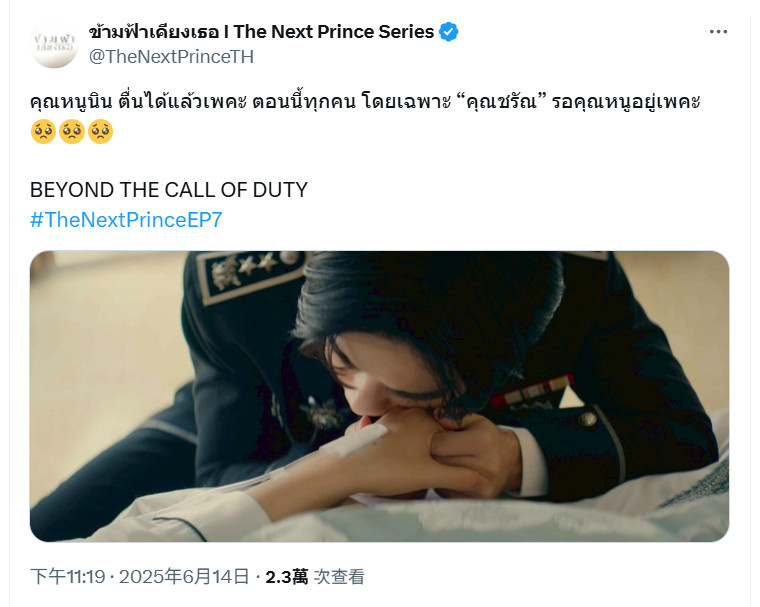Click the second pleading face emoji
This screenshot has width=760, height=607.
[72, 131]
